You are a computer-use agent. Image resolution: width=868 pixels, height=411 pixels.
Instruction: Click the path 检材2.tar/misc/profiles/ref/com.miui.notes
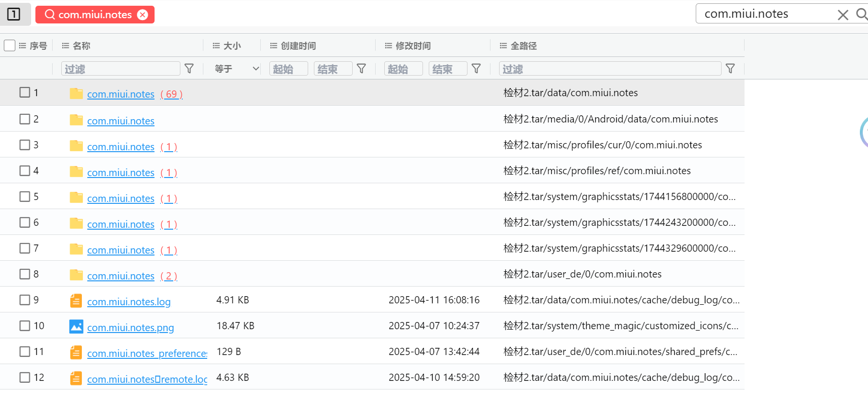point(597,171)
